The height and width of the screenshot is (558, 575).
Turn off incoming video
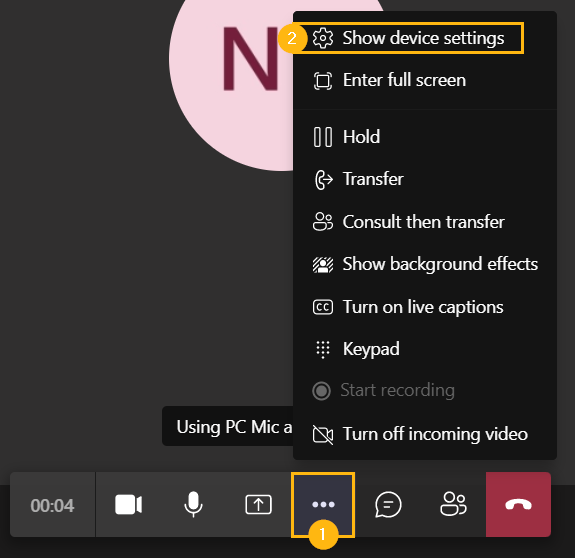click(x=425, y=434)
